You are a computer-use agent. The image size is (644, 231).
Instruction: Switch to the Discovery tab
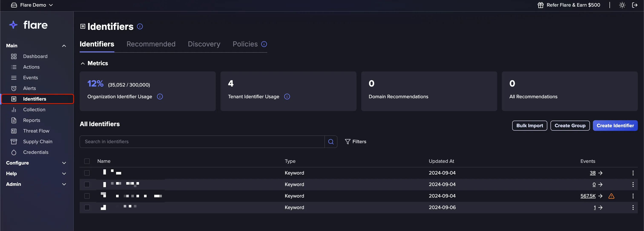tap(204, 44)
